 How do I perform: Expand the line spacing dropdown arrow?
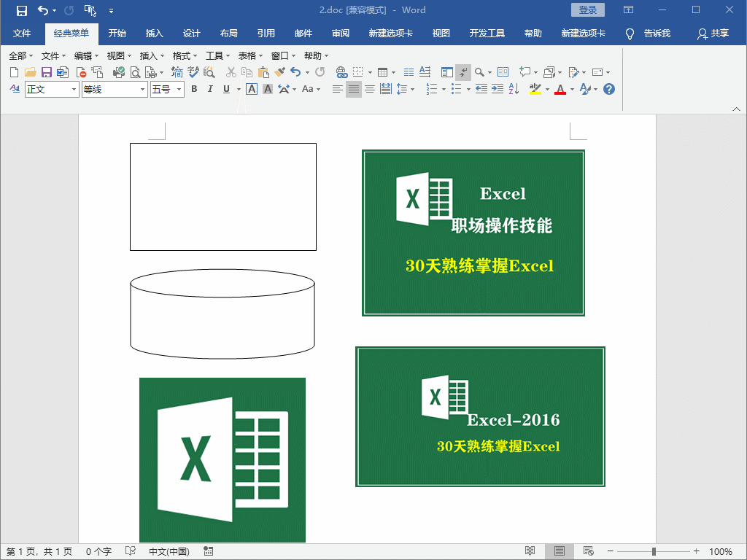click(x=413, y=89)
